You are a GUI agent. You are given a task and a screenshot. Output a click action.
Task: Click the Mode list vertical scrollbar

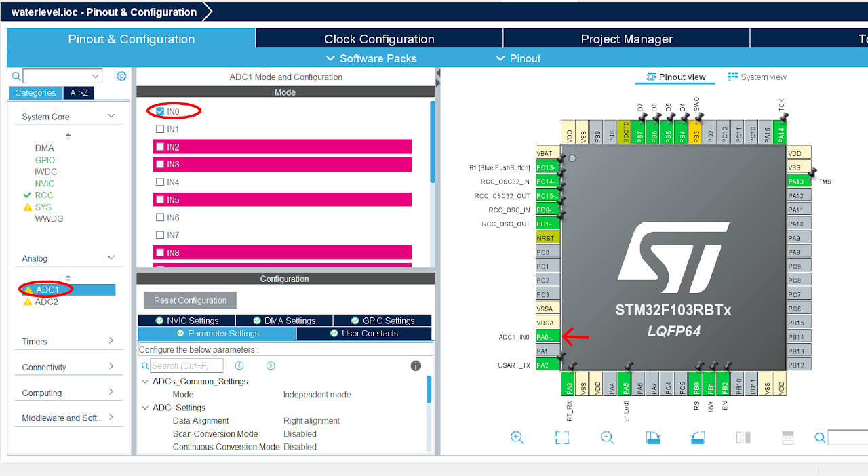coord(433,141)
